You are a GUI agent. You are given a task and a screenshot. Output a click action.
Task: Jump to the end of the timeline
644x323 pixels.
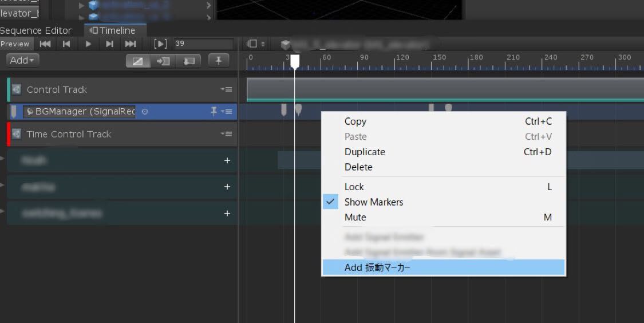pos(131,44)
